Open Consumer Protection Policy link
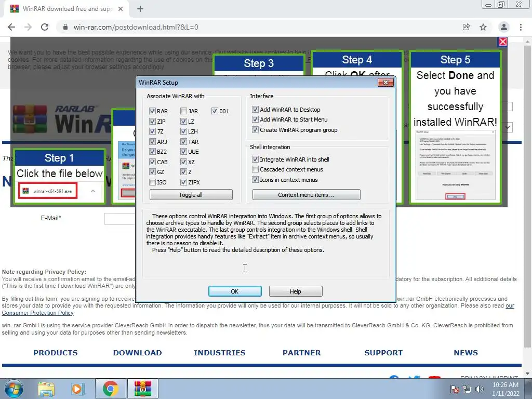Screen dimensions: 532x399 (37, 313)
